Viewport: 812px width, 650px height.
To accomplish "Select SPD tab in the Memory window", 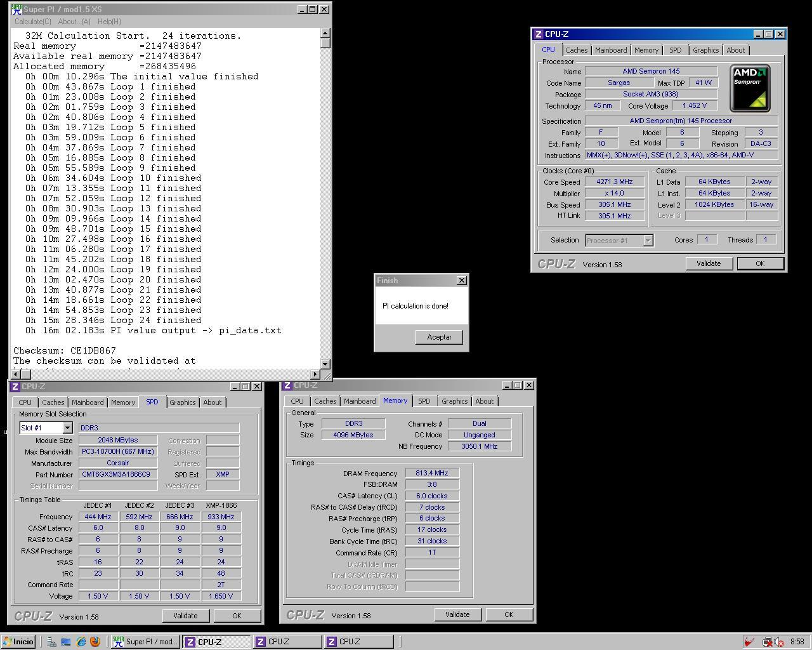I will point(424,401).
